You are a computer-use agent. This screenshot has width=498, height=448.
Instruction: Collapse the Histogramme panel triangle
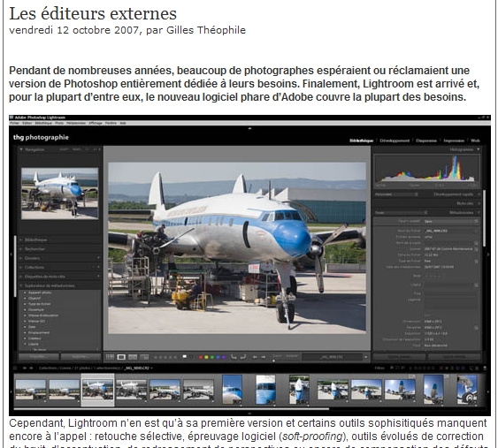(478, 149)
